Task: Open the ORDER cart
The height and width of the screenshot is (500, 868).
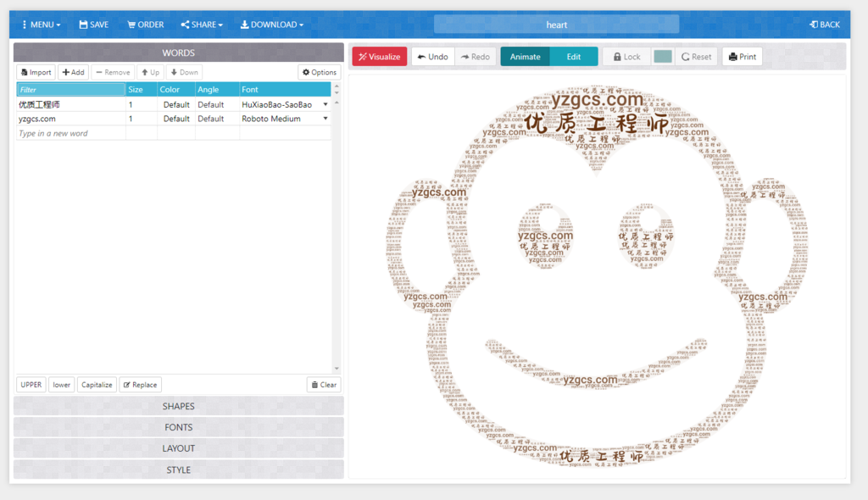Action: tap(146, 25)
